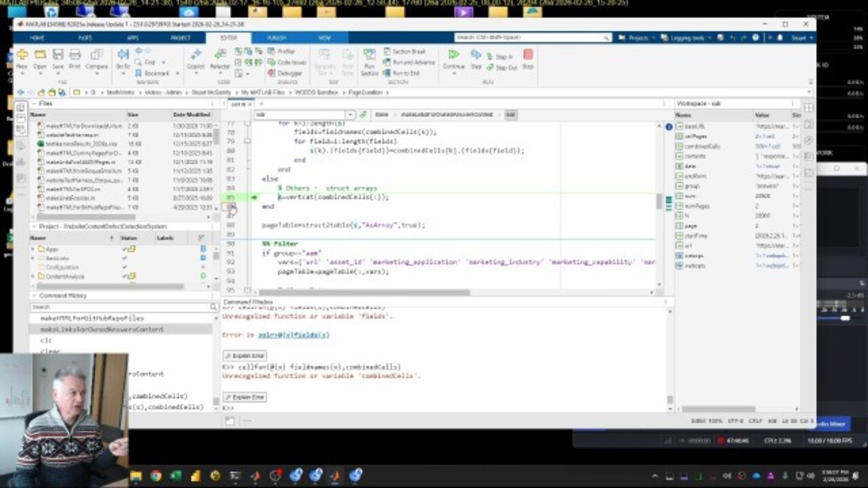
Task: Expand the Apps folder in Project
Action: (33, 249)
